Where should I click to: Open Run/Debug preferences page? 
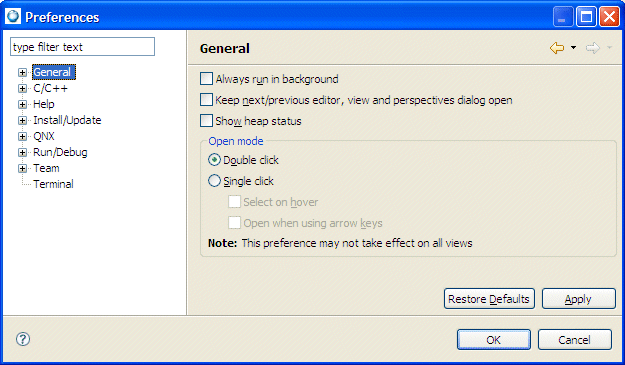(60, 152)
